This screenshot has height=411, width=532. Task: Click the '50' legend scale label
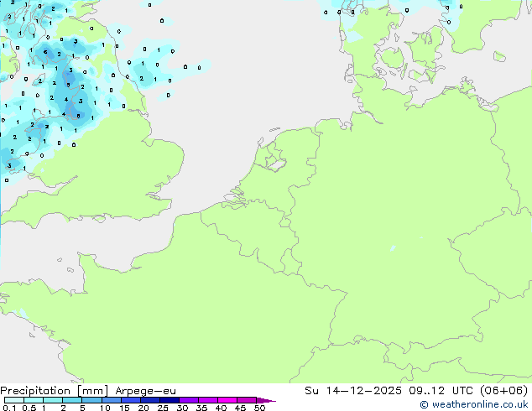(x=259, y=408)
